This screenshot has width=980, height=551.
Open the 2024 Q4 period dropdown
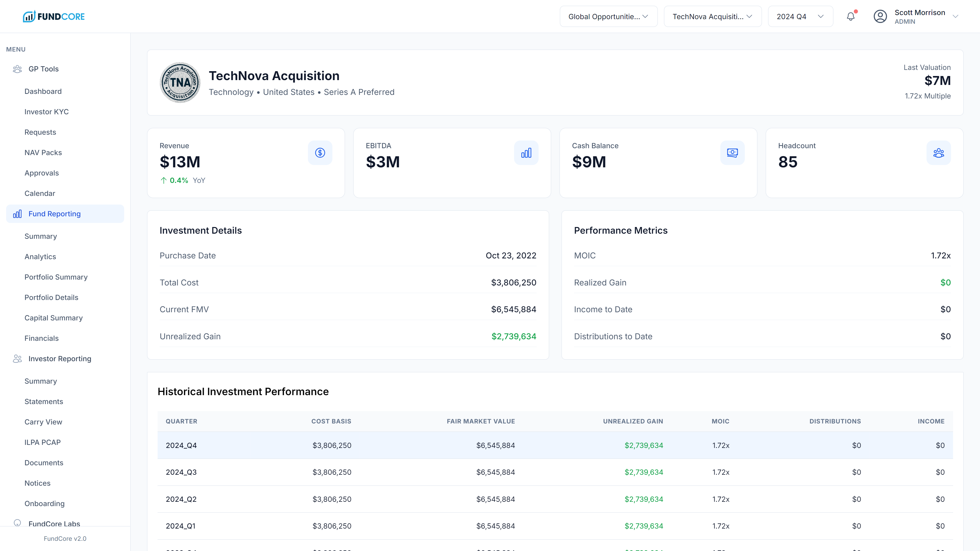(800, 16)
